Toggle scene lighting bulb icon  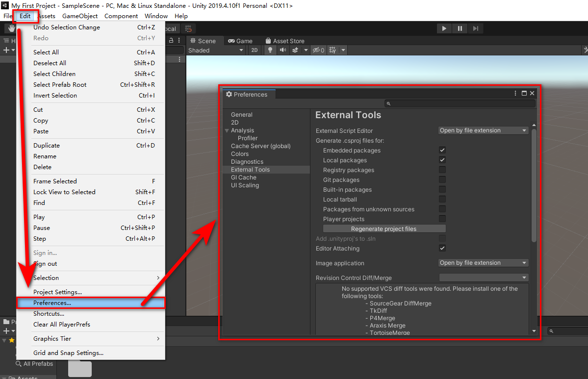tap(270, 50)
